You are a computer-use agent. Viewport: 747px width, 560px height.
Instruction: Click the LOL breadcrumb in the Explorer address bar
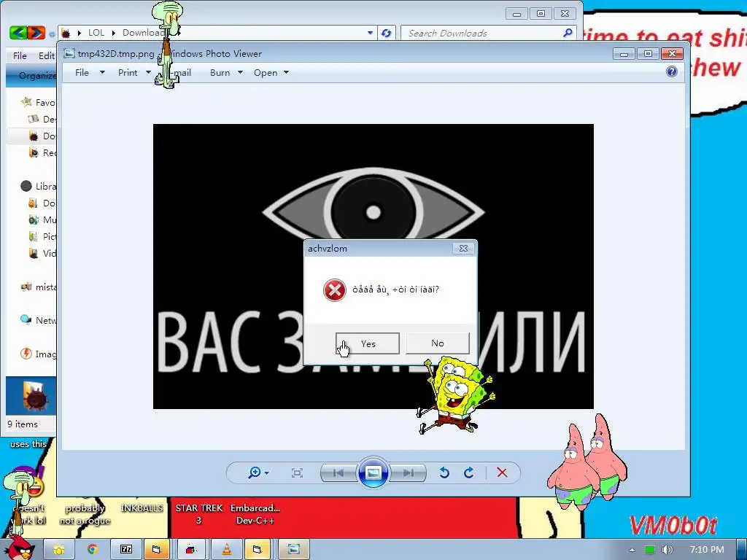coord(96,32)
